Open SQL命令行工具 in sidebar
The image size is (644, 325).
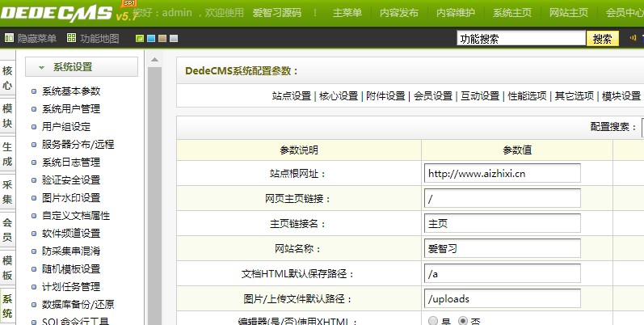click(x=76, y=321)
